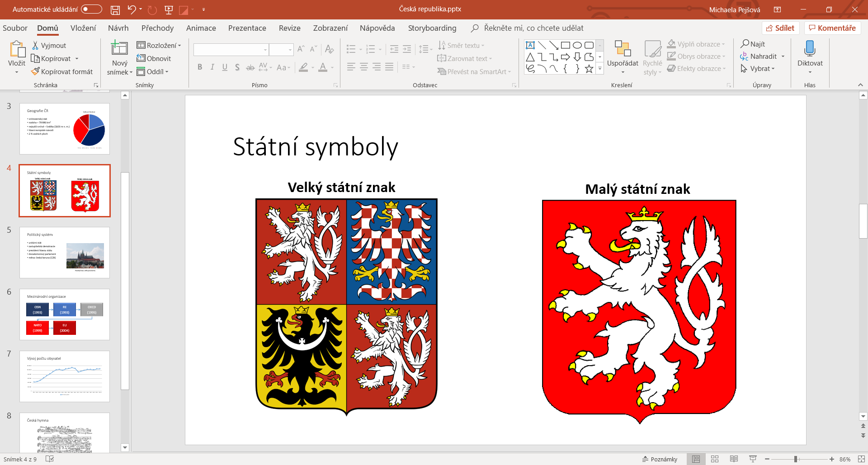Open the Komentáře button
The height and width of the screenshot is (465, 868).
pos(832,28)
